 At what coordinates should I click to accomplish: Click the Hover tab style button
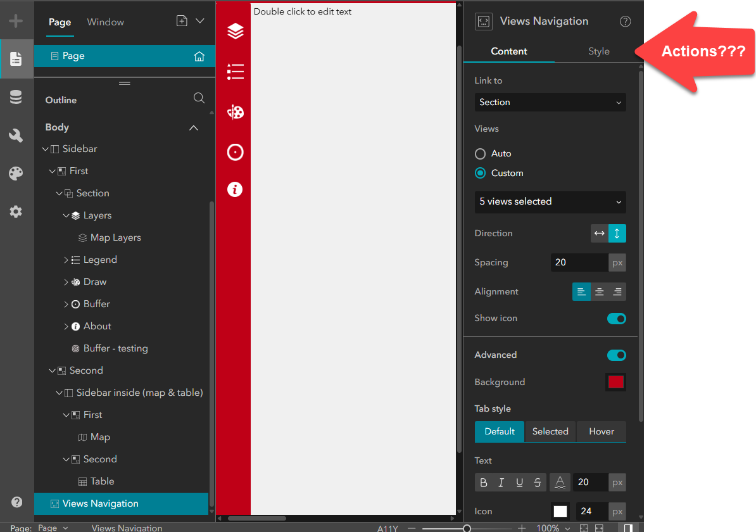click(601, 431)
